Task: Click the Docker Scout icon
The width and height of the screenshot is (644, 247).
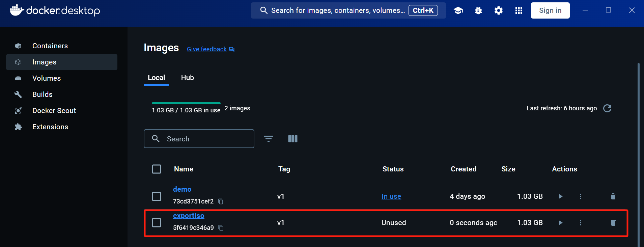Action: point(18,111)
